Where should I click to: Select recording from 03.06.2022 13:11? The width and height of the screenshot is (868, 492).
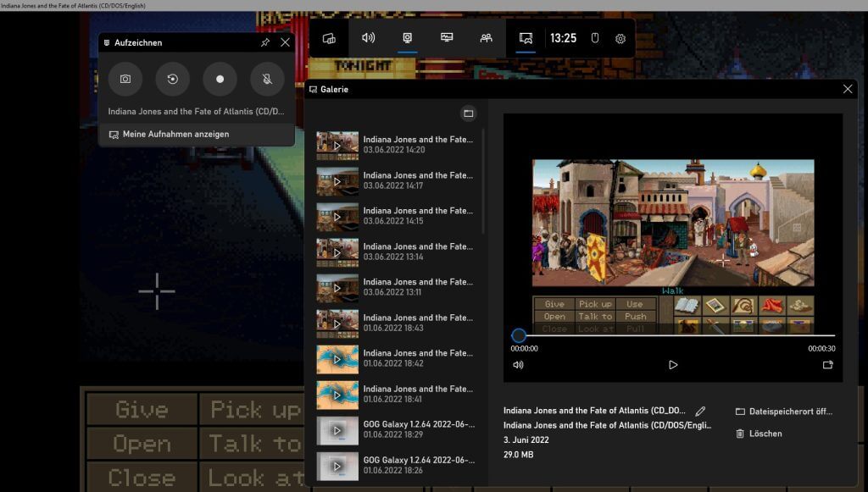click(x=397, y=287)
